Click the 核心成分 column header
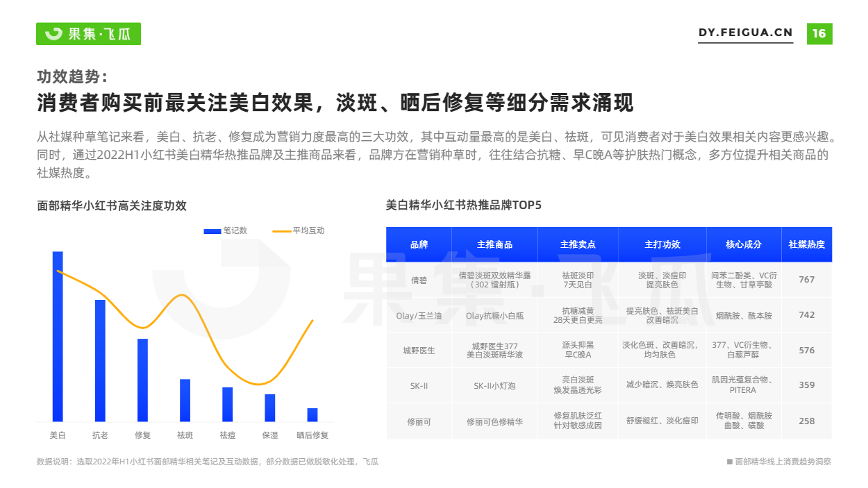The height and width of the screenshot is (488, 868). [x=744, y=244]
